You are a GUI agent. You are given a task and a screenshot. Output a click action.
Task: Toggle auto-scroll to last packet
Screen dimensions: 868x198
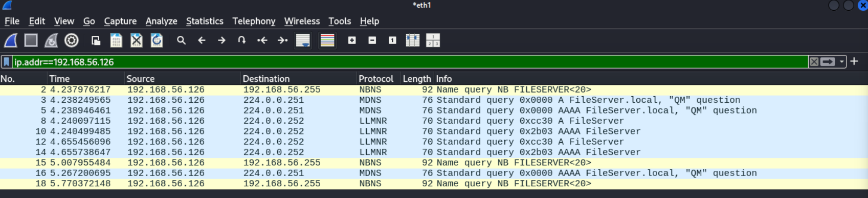pyautogui.click(x=303, y=40)
